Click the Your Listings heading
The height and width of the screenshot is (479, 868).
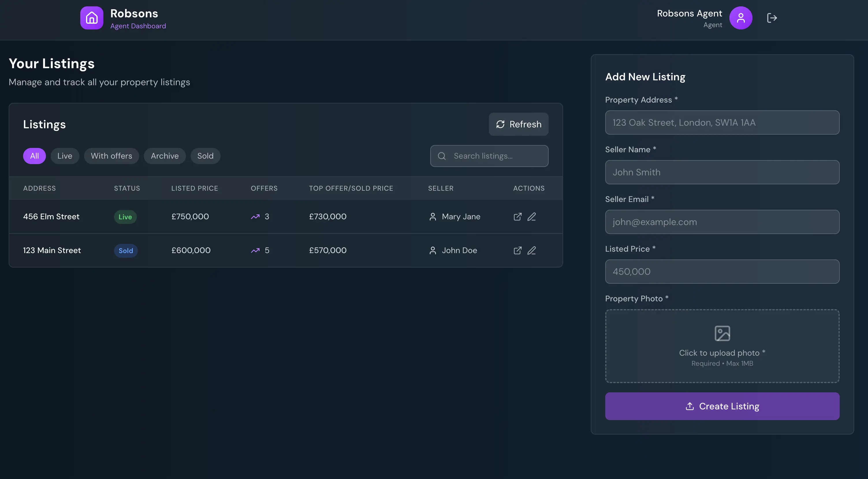tap(52, 63)
